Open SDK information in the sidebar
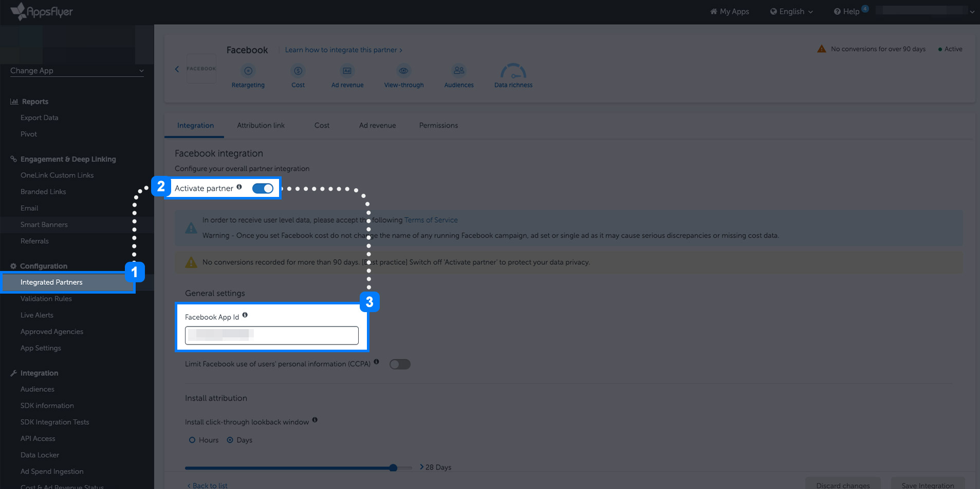 (x=47, y=406)
